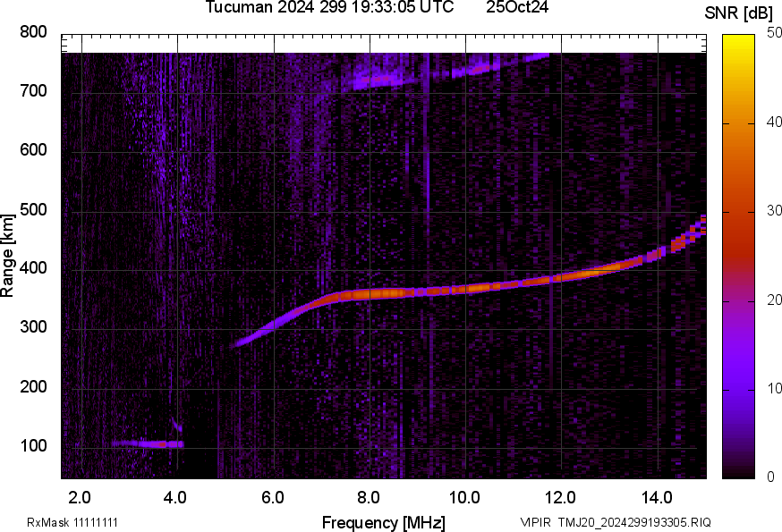This screenshot has width=782, height=532.
Task: Click the 800 tick on the range axis
Action: pyautogui.click(x=34, y=32)
